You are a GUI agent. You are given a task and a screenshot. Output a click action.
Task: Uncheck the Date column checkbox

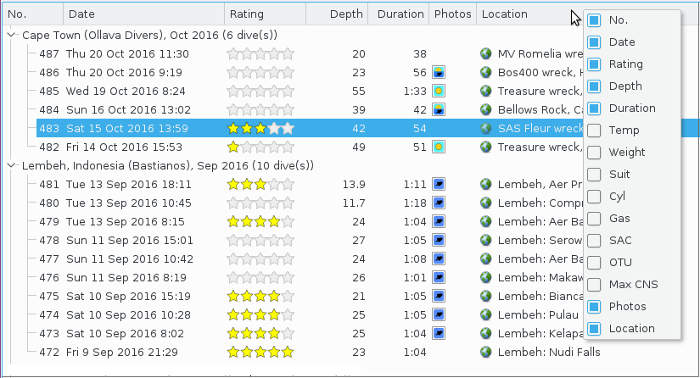coord(594,42)
